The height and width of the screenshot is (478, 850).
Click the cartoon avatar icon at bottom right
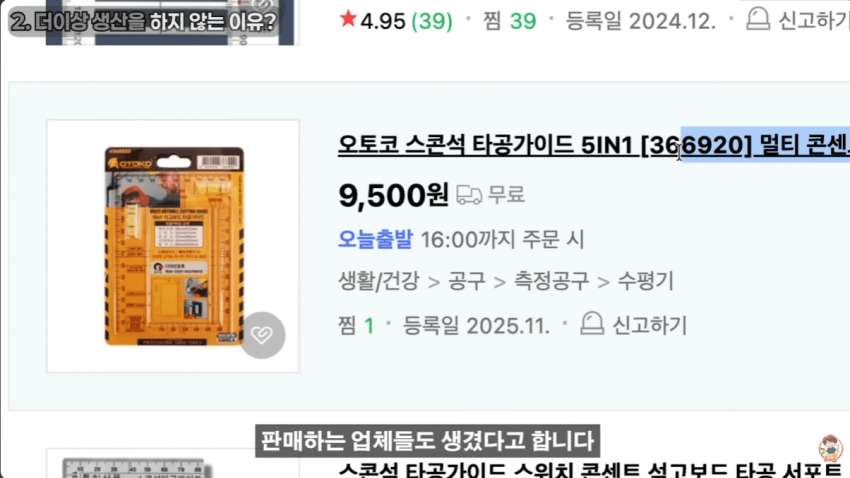830,448
